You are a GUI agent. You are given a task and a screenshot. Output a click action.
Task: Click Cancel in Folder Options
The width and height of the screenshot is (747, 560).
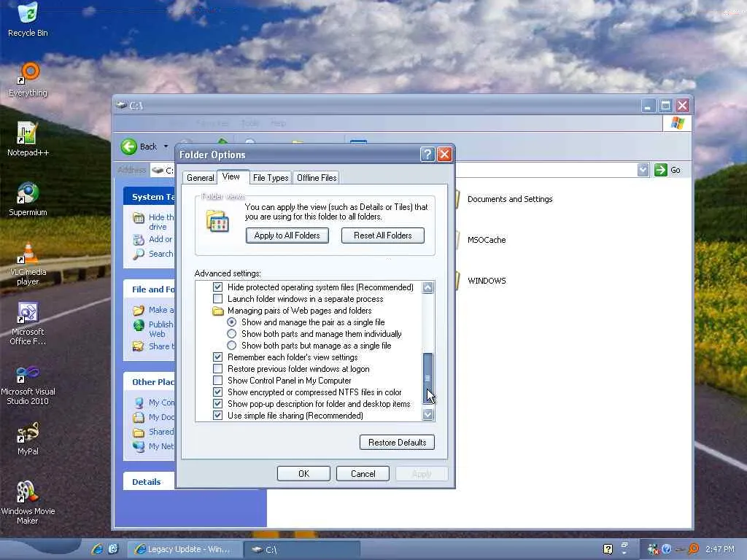[x=363, y=474]
